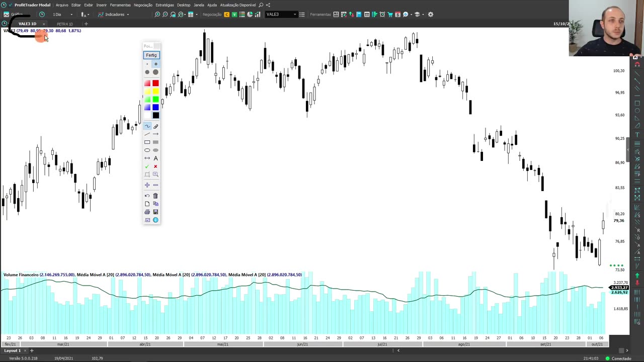This screenshot has height=362, width=644.
Task: Select the solid yellow color swatch
Action: (x=155, y=92)
